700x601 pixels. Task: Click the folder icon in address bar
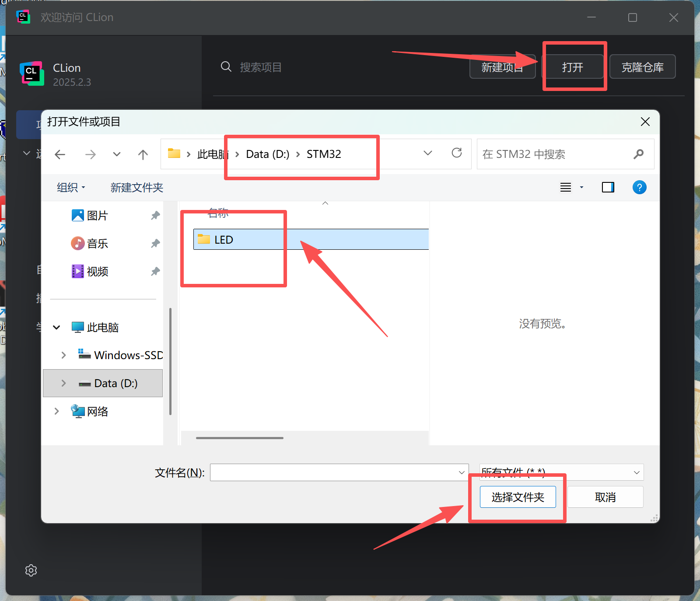tap(174, 154)
